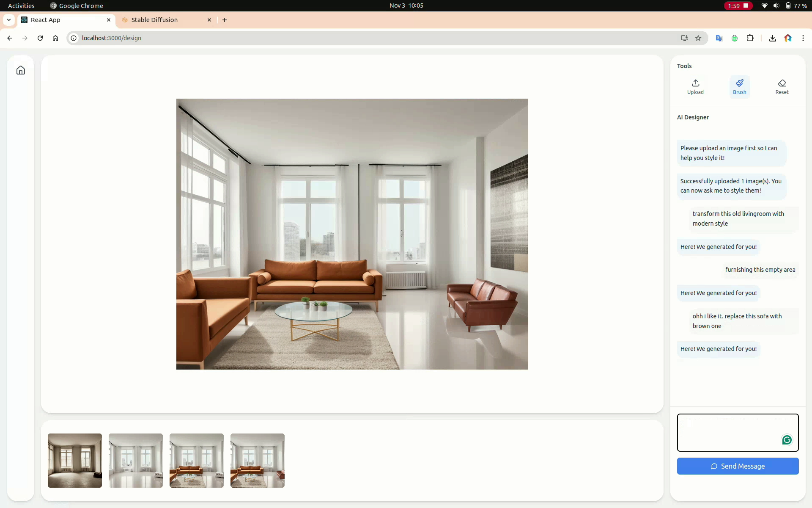812x508 pixels.
Task: Open Chrome downloads icon
Action: 772,38
